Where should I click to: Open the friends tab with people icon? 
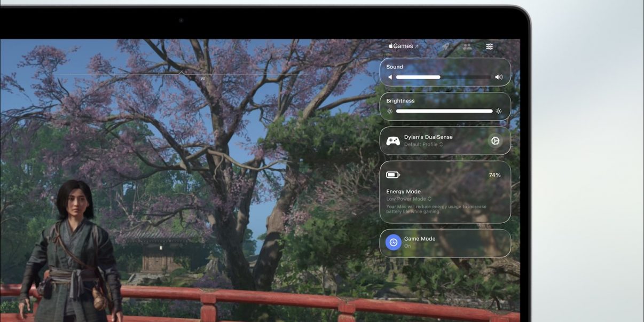pyautogui.click(x=467, y=46)
